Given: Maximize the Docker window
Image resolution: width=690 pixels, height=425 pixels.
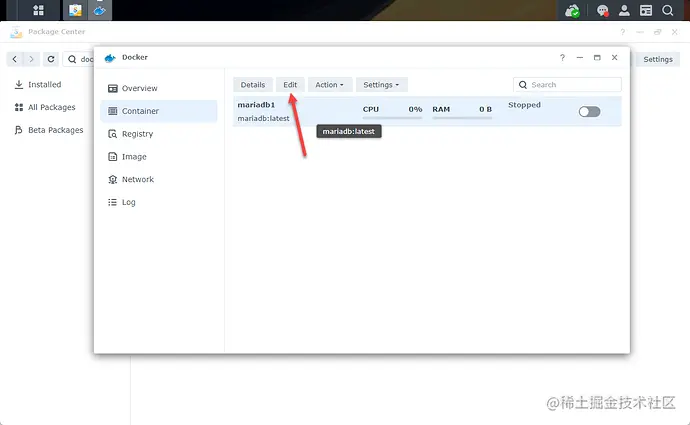Looking at the screenshot, I should [x=597, y=58].
